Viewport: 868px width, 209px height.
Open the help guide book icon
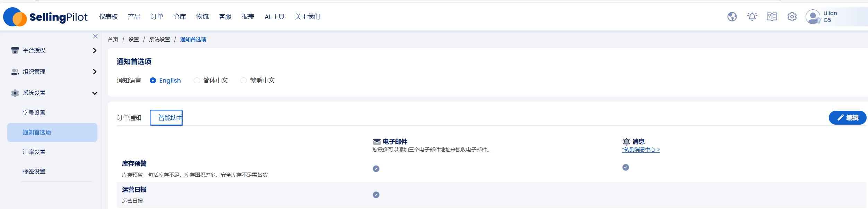[x=772, y=17]
